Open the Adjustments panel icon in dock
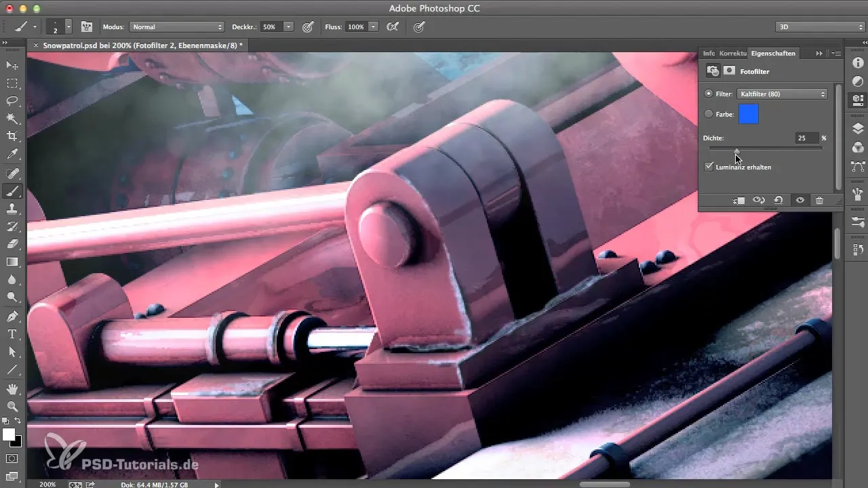The height and width of the screenshot is (488, 868). click(x=857, y=81)
